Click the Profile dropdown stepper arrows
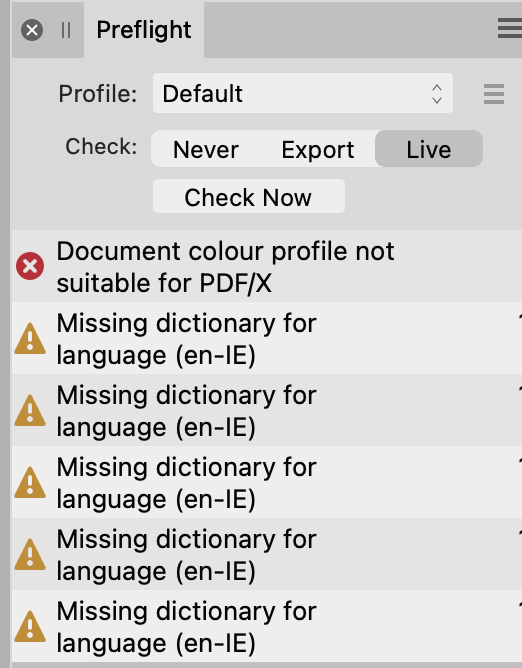Image resolution: width=522 pixels, height=668 pixels. [x=437, y=94]
